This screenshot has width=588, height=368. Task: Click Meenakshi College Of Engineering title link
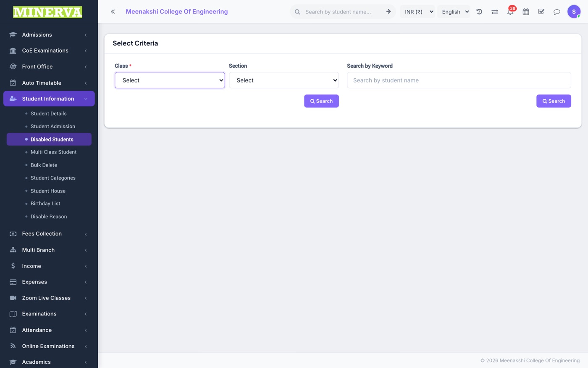pos(177,12)
